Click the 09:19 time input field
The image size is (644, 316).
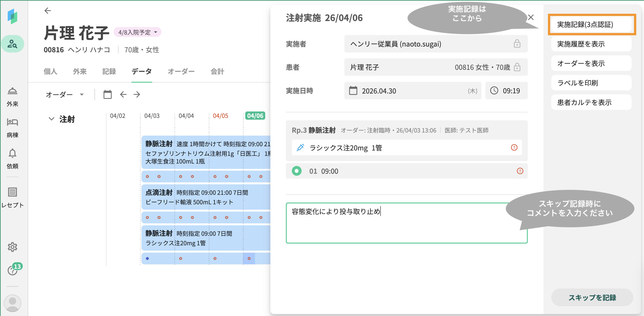pos(506,91)
